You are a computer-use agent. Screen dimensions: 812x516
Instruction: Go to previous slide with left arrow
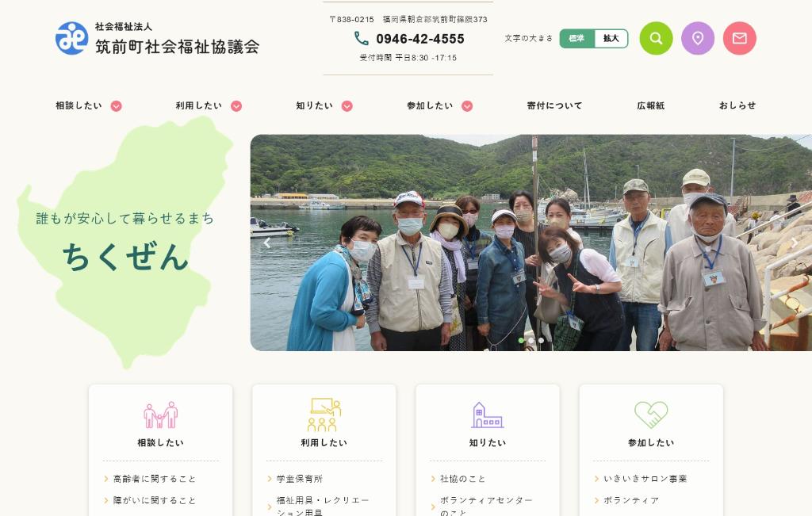[267, 243]
